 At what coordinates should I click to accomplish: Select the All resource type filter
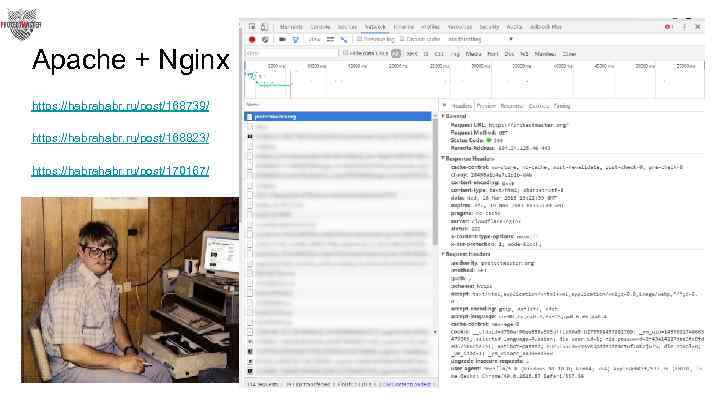tap(396, 53)
